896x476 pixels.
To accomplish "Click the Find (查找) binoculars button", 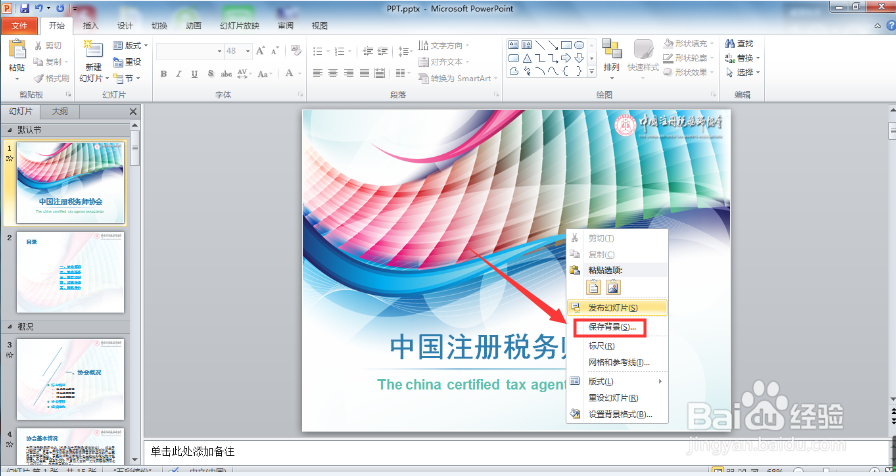I will tap(739, 43).
